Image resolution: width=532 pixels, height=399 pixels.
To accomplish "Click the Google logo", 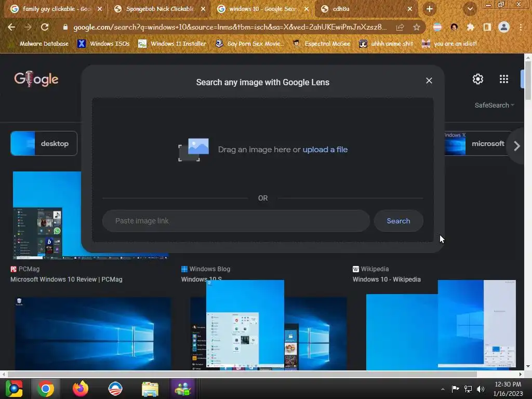I will coord(36,79).
